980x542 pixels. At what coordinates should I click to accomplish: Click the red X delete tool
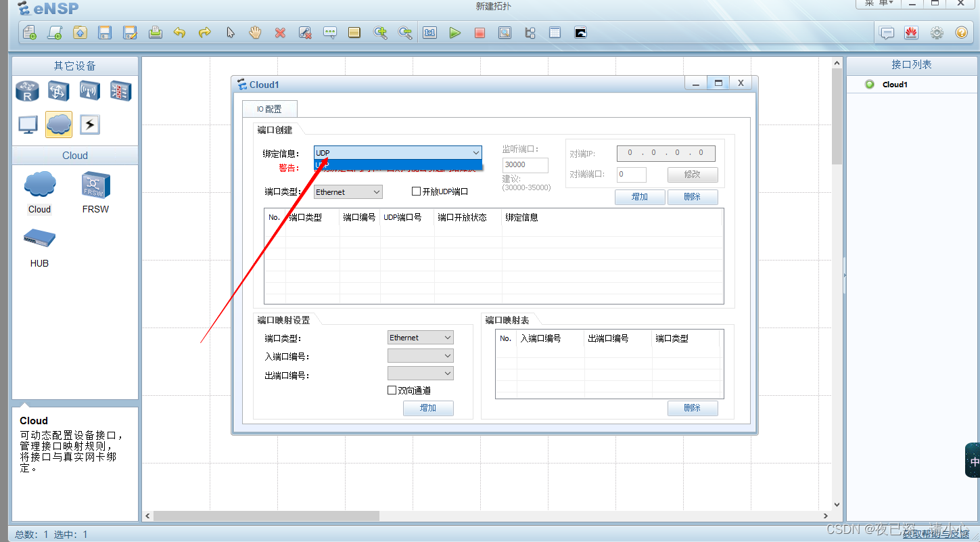(x=280, y=32)
